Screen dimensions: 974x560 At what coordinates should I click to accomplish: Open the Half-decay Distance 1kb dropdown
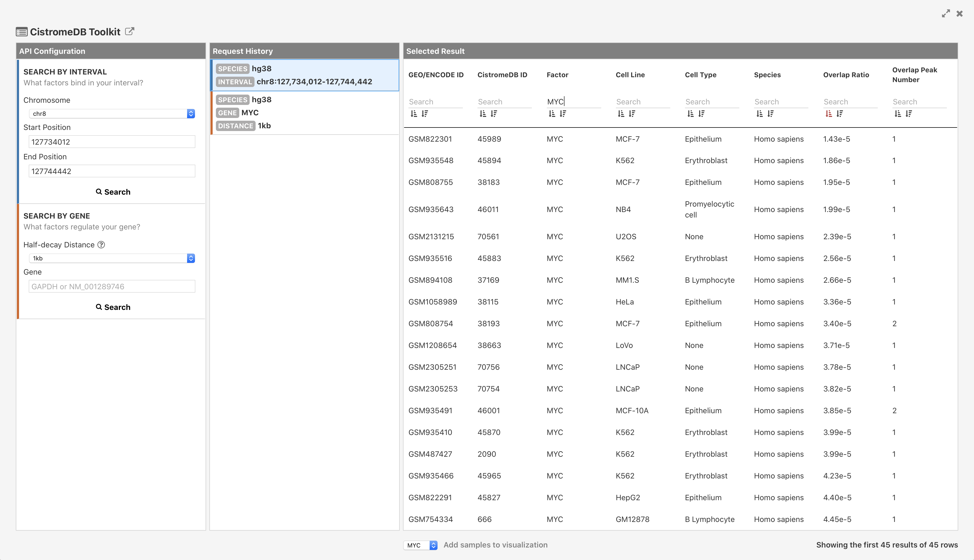[x=112, y=258]
